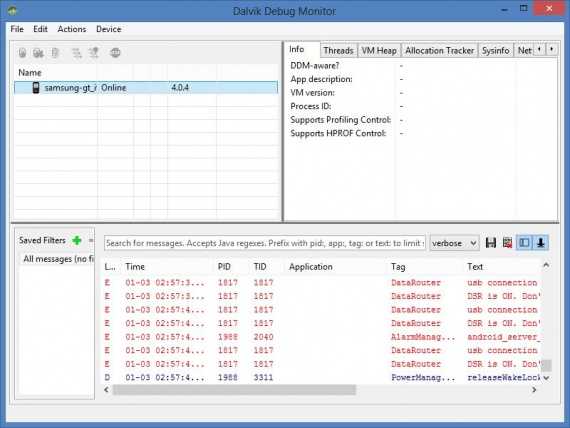Clear the log with the red icon
Image resolution: width=570 pixels, height=428 pixels.
coord(507,243)
